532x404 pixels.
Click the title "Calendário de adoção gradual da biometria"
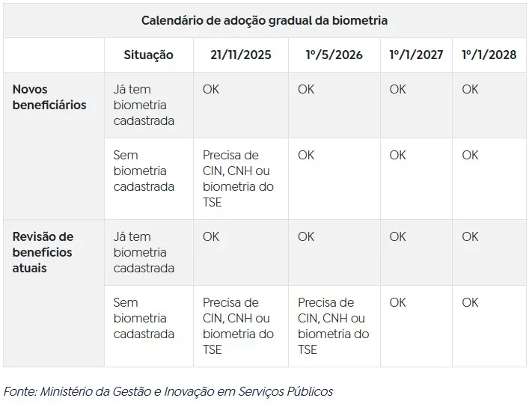point(265,20)
